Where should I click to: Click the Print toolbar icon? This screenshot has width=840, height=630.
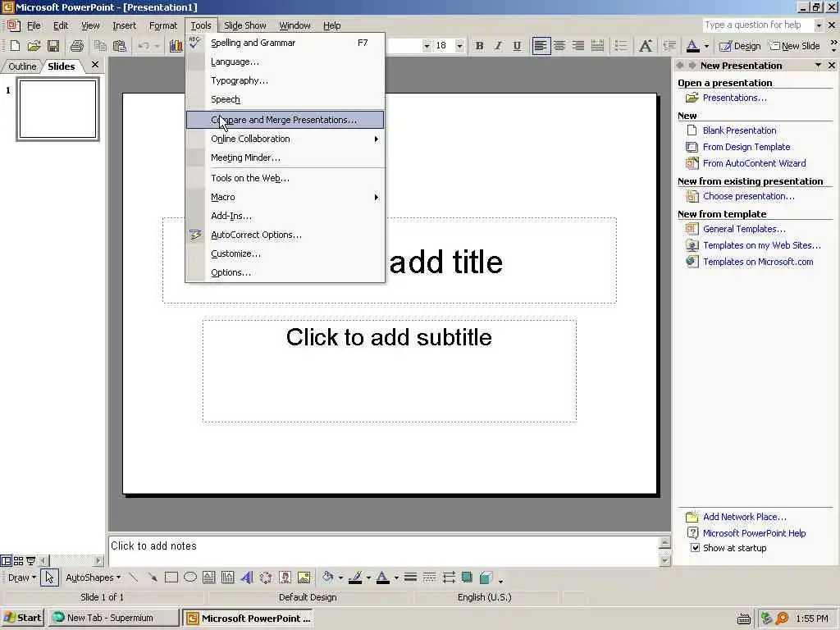coord(77,46)
